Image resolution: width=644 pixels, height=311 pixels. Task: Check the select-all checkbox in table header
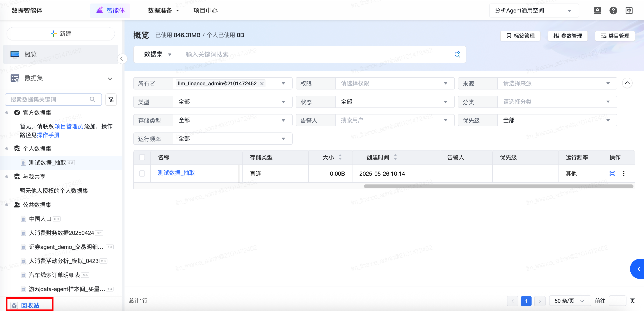coord(142,157)
